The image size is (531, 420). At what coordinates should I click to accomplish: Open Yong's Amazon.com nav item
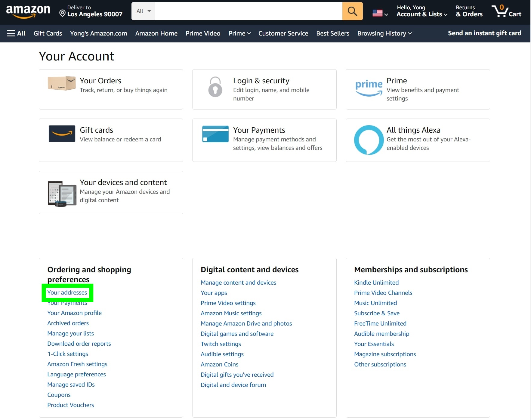tap(98, 33)
